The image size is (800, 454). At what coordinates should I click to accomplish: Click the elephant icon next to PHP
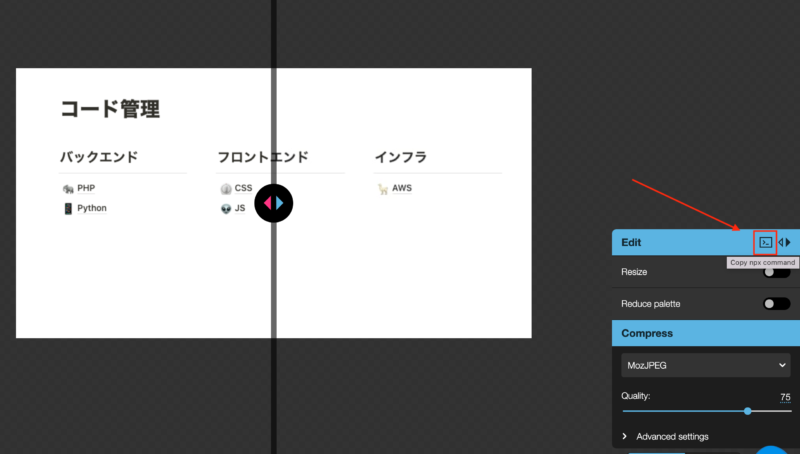(68, 189)
